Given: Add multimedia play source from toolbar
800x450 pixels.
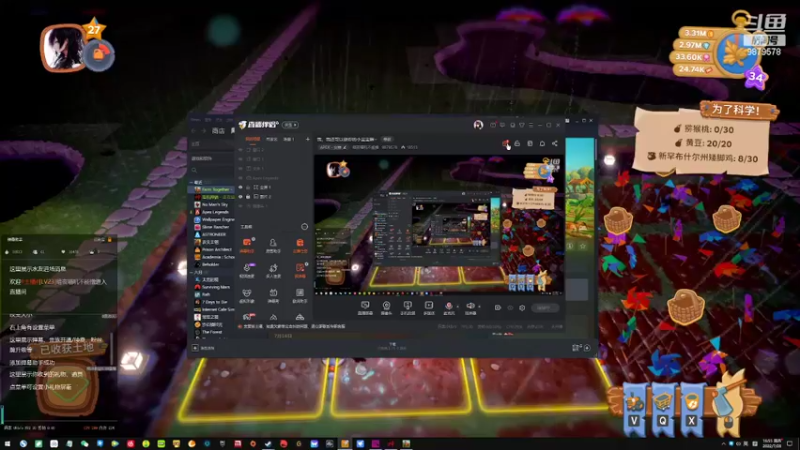Looking at the screenshot, I should 429,308.
